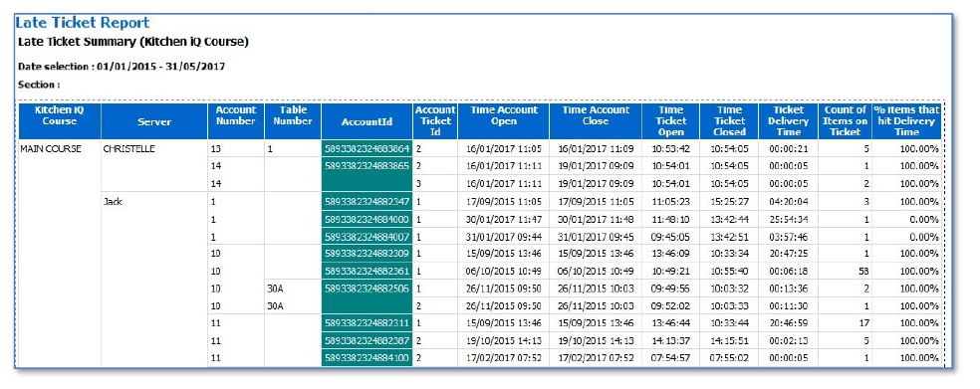
Task: Click ticket closed time 15:25:27
Action: tap(729, 202)
